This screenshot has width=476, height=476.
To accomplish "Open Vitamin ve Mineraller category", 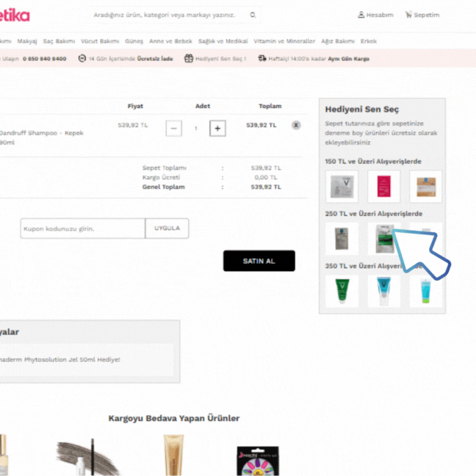I will pos(284,41).
